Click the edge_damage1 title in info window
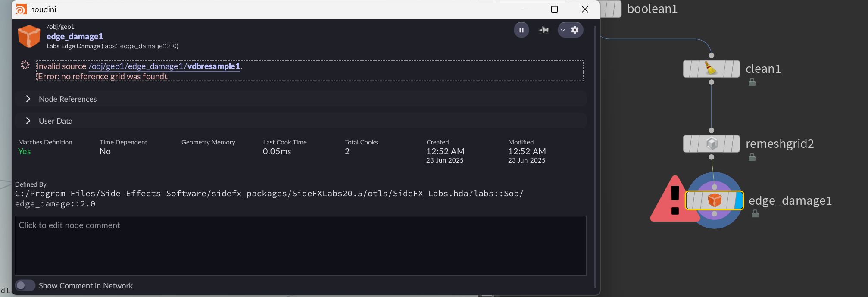The width and height of the screenshot is (868, 297). pyautogui.click(x=75, y=36)
